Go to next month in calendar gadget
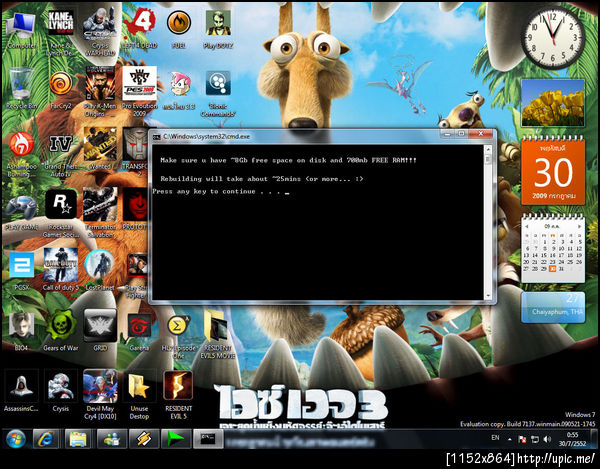 point(579,226)
